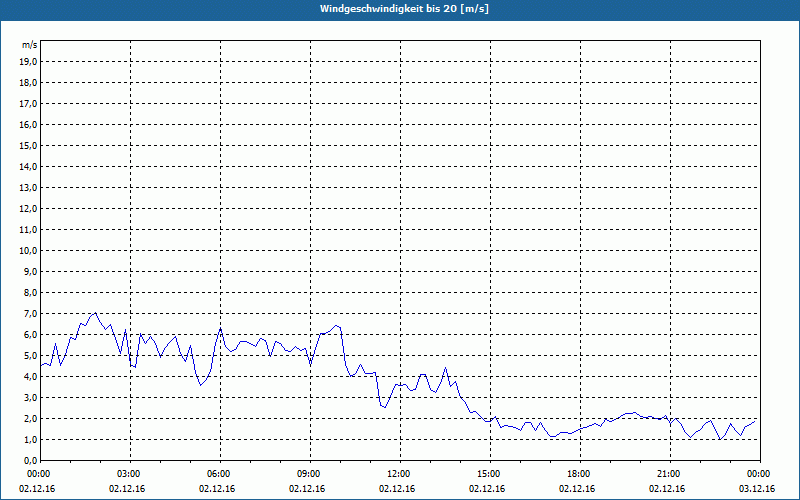Select the y-axis value '7,0'
800x500 pixels.
point(30,314)
